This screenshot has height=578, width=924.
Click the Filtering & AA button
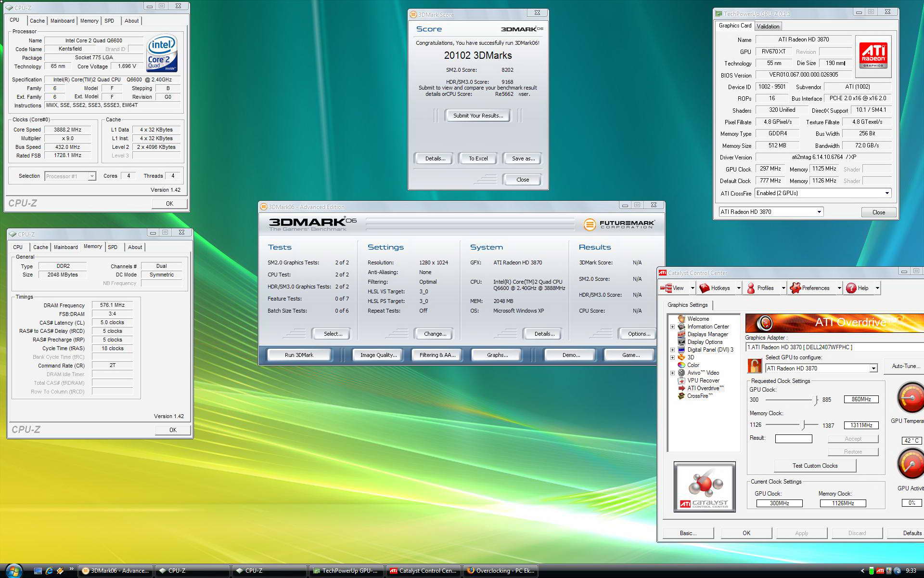(437, 355)
